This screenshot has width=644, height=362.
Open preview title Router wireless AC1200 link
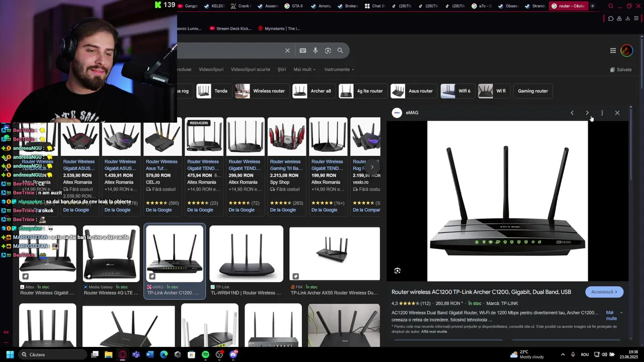(x=481, y=292)
